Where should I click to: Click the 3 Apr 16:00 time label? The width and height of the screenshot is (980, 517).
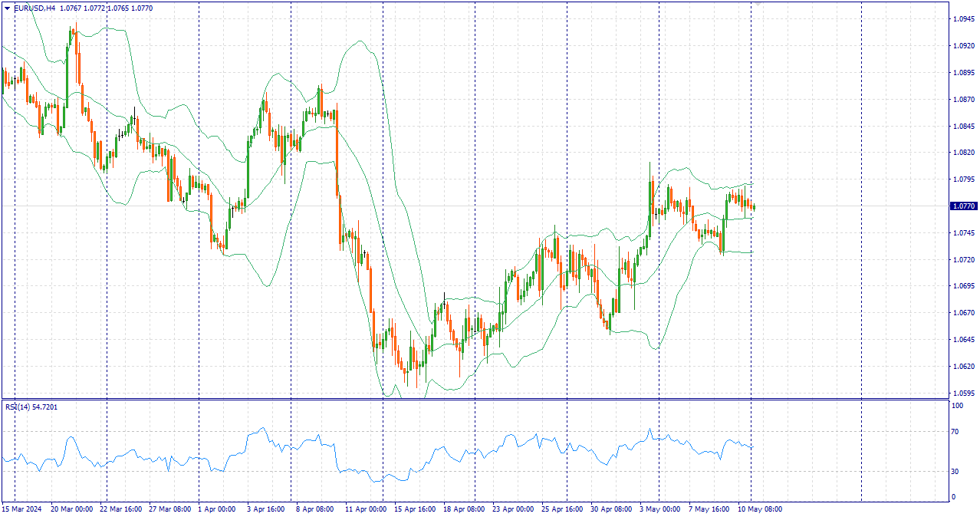(x=266, y=509)
